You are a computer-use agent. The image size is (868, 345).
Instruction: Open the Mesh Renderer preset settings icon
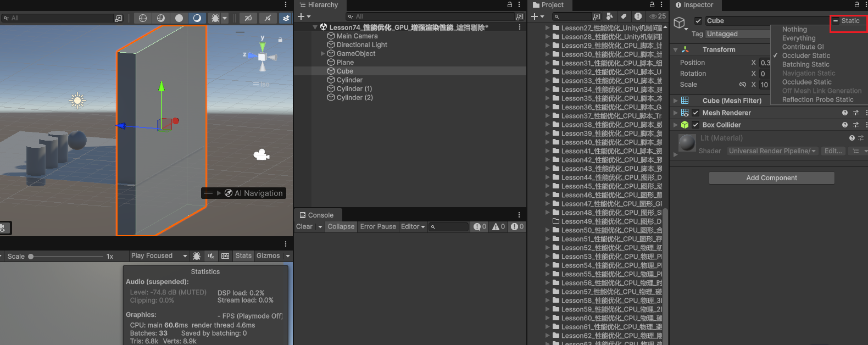(855, 113)
